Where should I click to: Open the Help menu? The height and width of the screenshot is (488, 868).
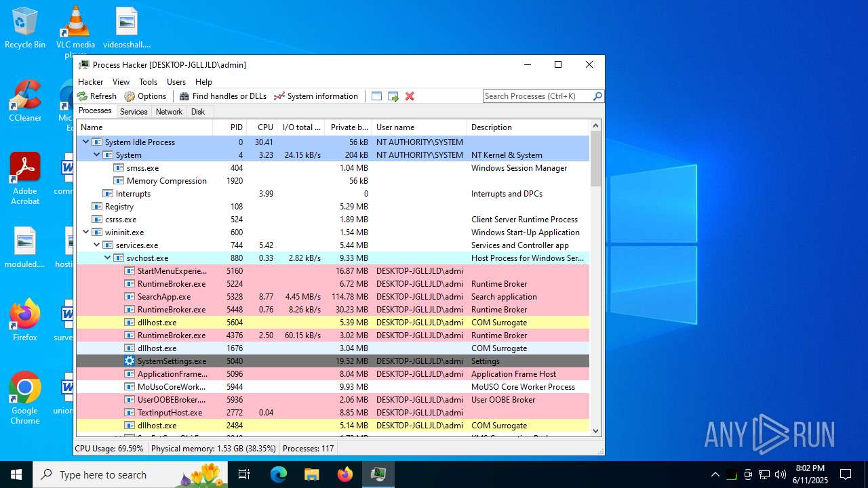tap(203, 82)
